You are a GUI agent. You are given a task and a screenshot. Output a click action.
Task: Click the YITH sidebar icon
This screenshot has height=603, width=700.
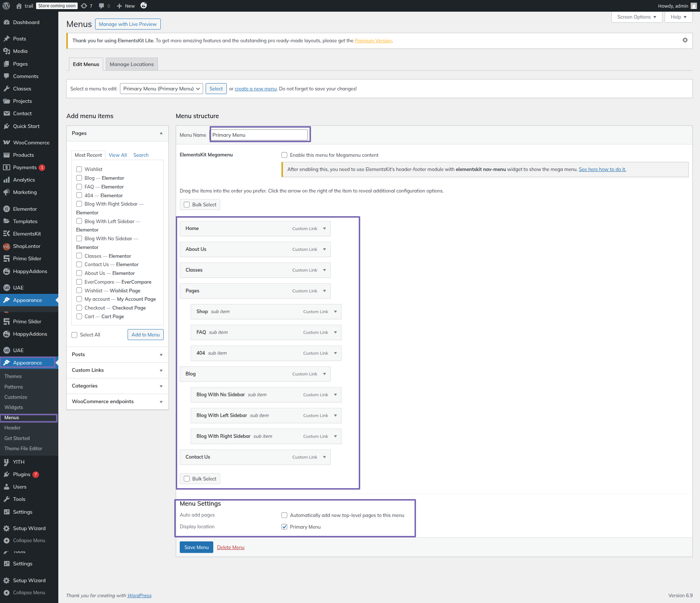click(x=7, y=462)
